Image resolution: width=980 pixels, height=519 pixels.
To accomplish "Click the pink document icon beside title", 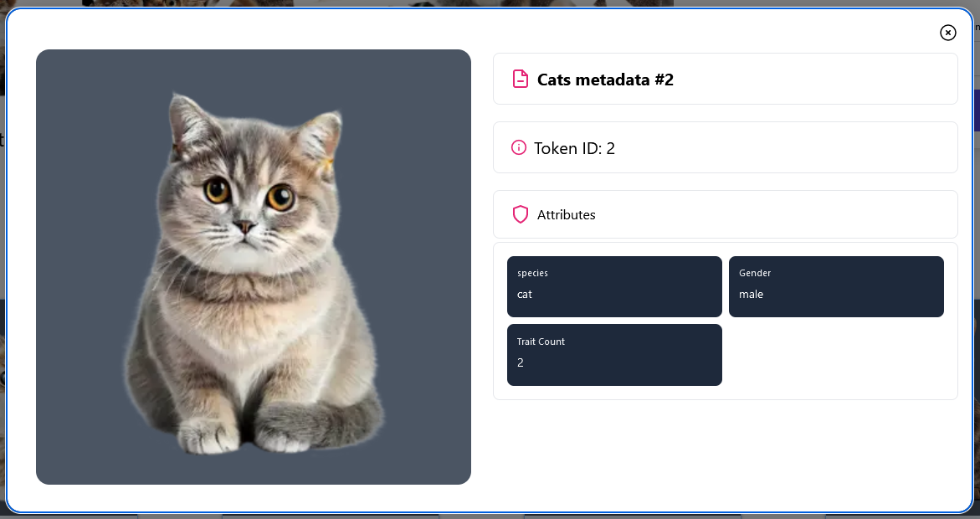I will tap(520, 79).
